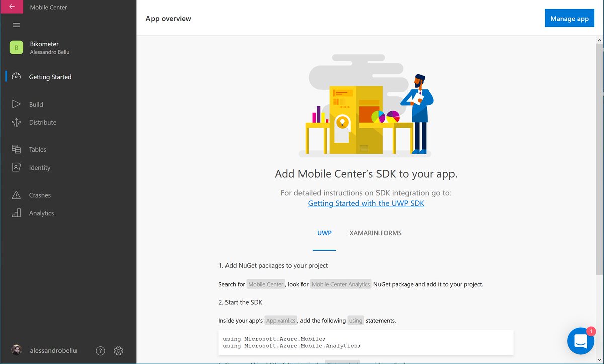Open the Crashes section
This screenshot has width=604, height=364.
[40, 195]
